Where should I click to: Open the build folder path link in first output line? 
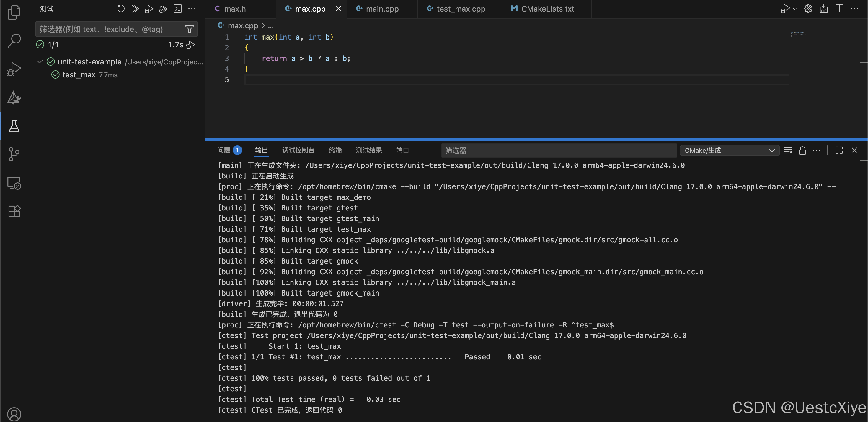click(427, 165)
